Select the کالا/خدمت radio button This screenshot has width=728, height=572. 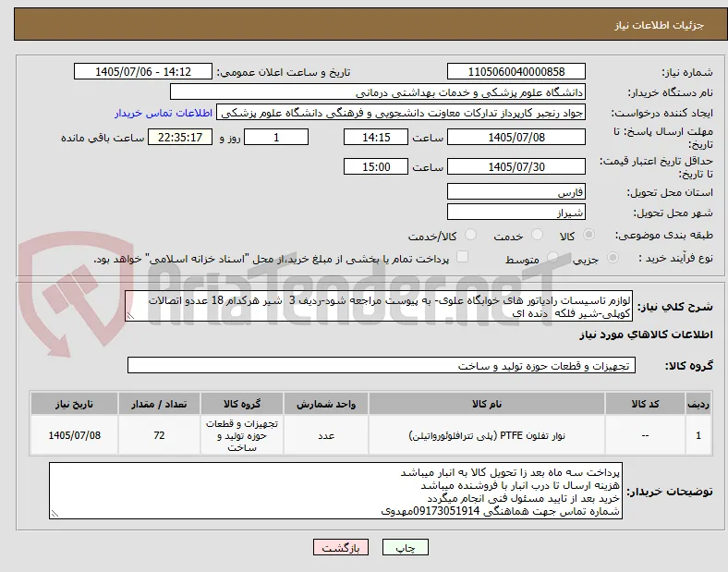(471, 235)
